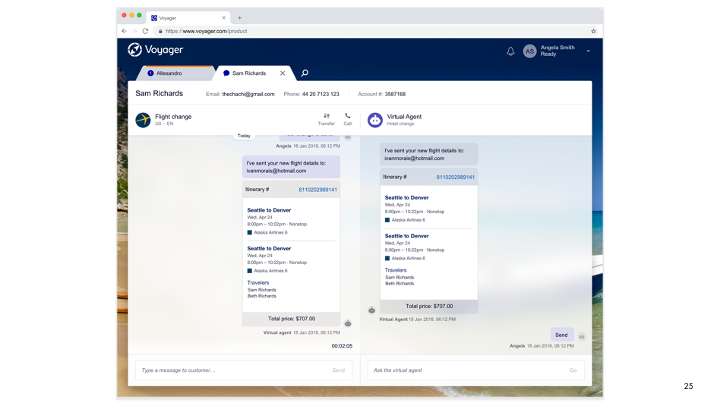The height and width of the screenshot is (405, 720).
Task: Click the Voyager logo in the header
Action: 155,50
